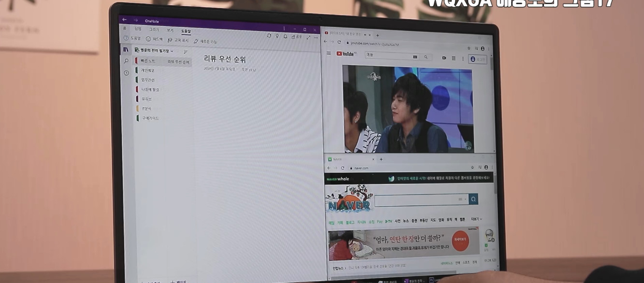The height and width of the screenshot is (283, 644).
Task: Open the 홈 ribbon tab
Action: coord(125,28)
